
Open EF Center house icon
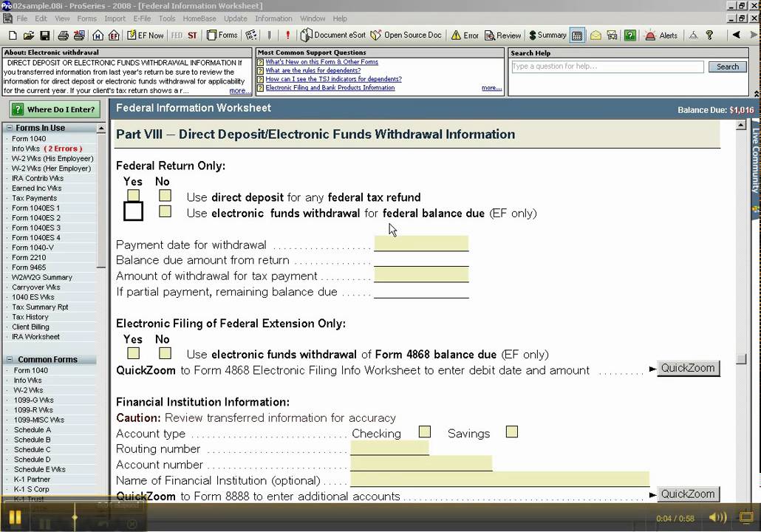pyautogui.click(x=114, y=35)
